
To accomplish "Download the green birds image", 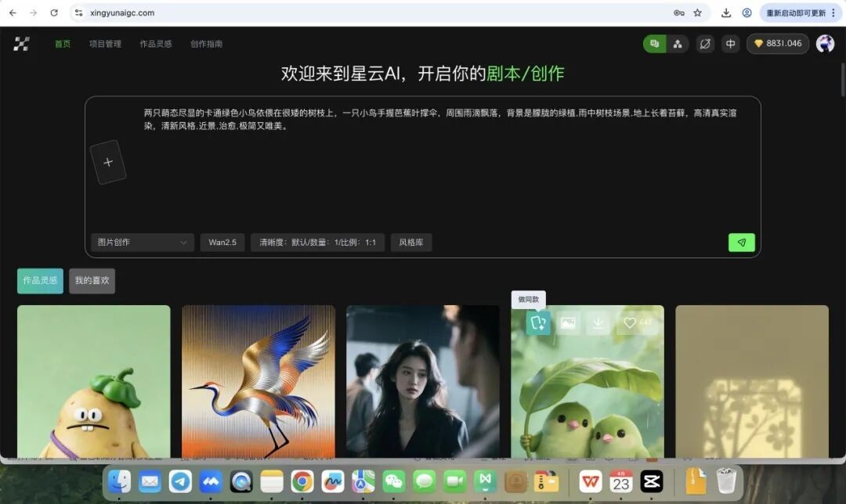I will tap(598, 322).
